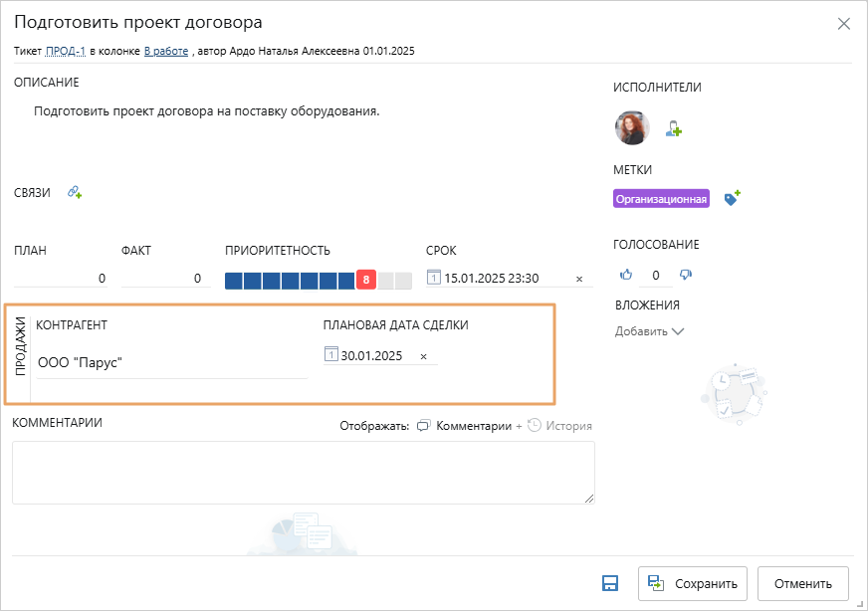
Task: Click the comment text area
Action: click(304, 473)
